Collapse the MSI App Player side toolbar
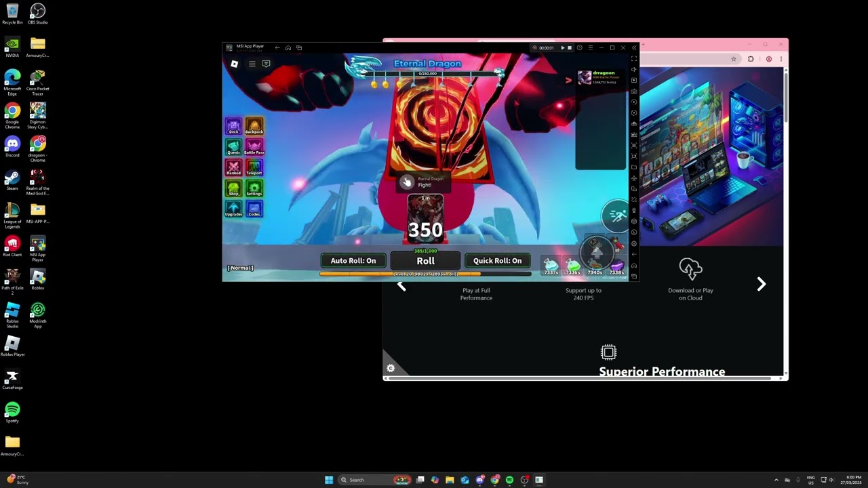Screen dimensions: 868x488 coord(634,47)
